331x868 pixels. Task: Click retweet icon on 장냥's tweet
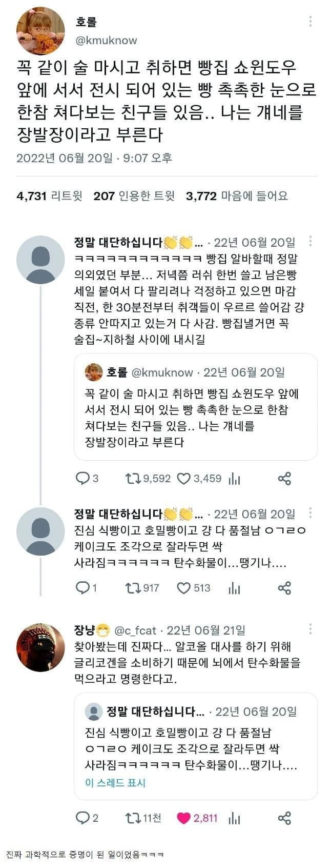(x=133, y=818)
